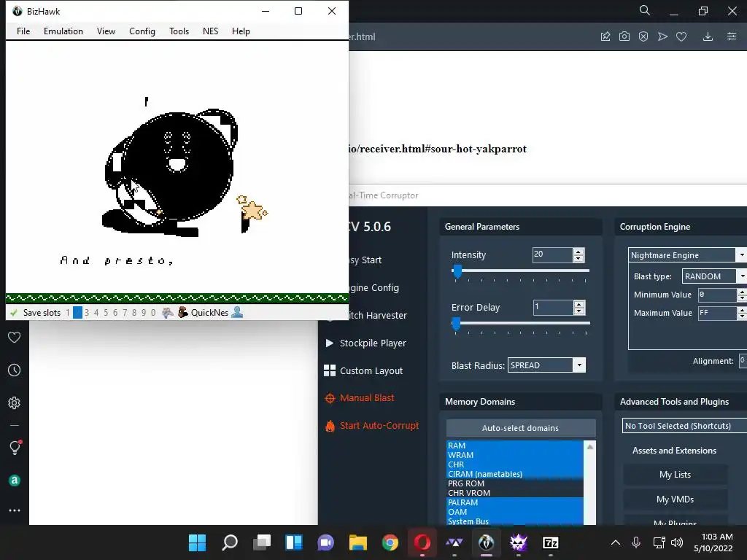The width and height of the screenshot is (747, 560).
Task: Select save slot 1 in BizHawk status bar
Action: [68, 312]
